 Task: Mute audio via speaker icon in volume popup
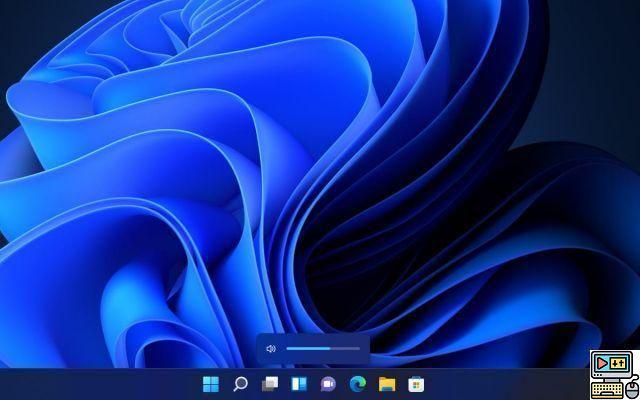(271, 349)
